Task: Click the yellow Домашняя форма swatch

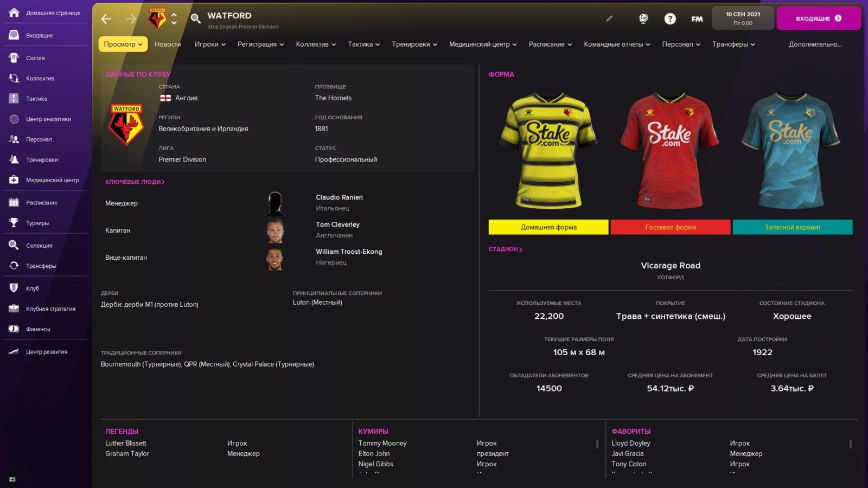Action: [548, 227]
